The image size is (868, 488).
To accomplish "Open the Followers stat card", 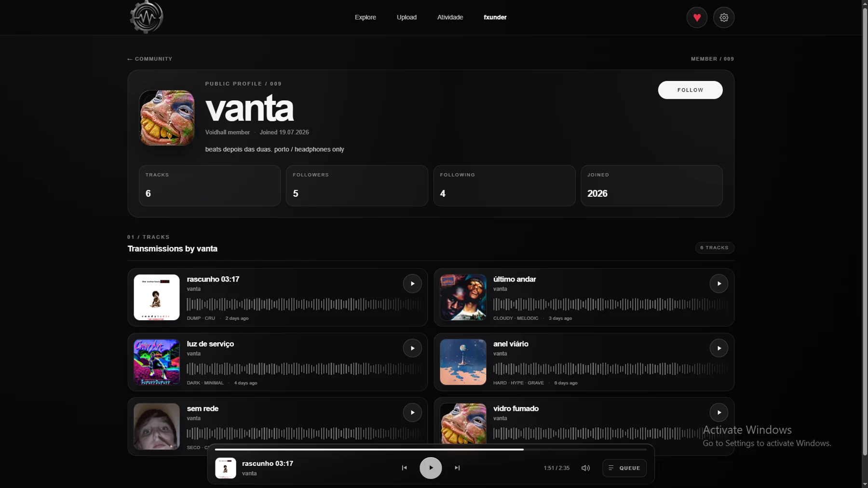I will [357, 186].
